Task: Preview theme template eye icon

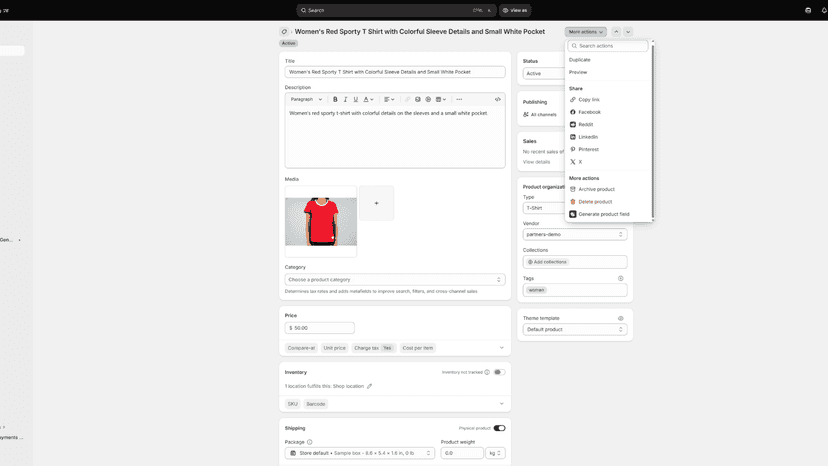Action: 620,319
